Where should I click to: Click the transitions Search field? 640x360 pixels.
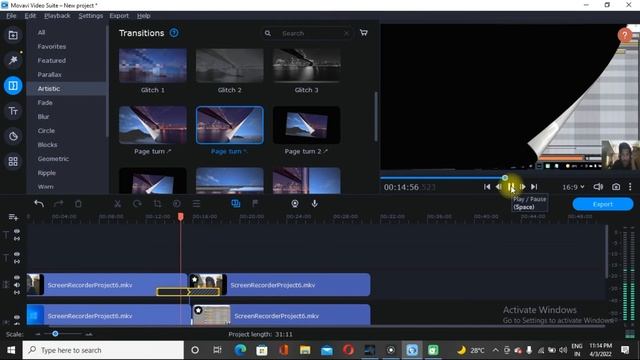[307, 33]
